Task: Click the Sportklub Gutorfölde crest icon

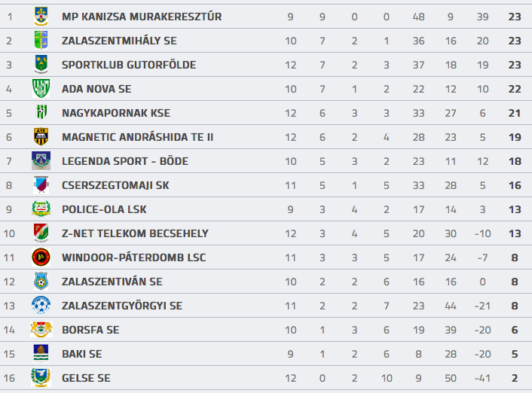Action: 41,64
